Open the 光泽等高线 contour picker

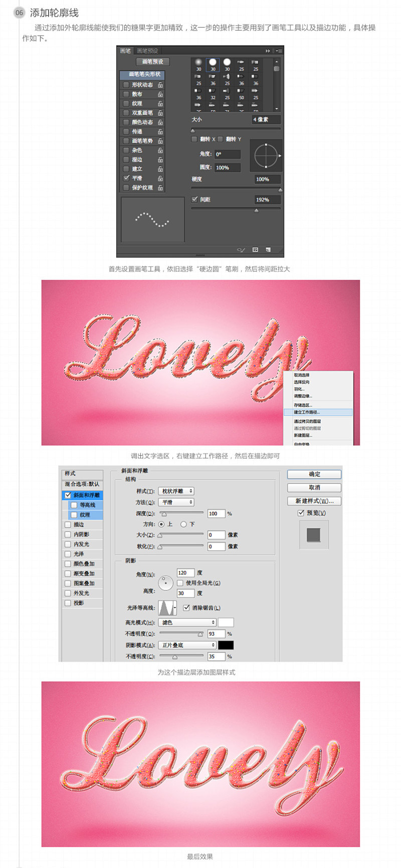[x=167, y=608]
